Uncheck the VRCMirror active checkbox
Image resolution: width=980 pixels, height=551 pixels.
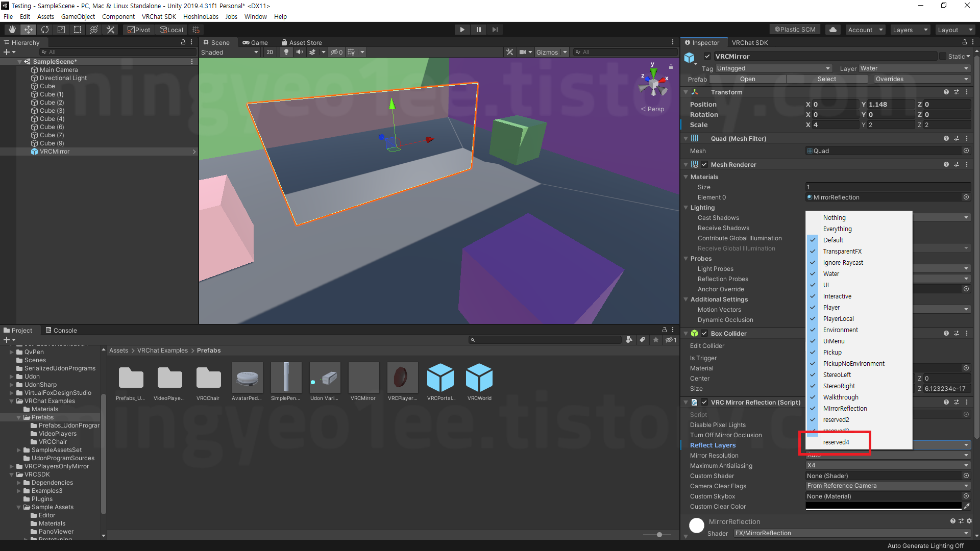707,56
